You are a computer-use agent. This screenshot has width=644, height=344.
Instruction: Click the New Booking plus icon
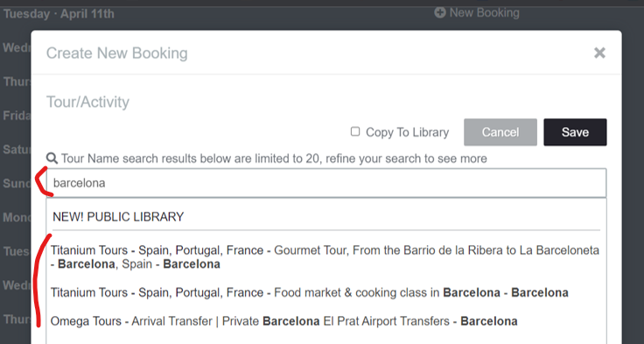440,13
